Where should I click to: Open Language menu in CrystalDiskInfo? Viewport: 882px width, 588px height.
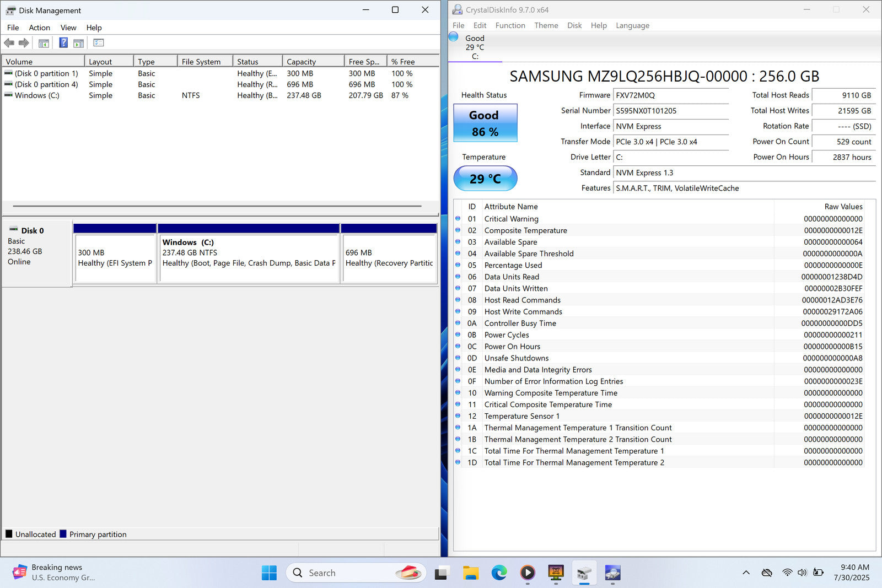click(632, 25)
